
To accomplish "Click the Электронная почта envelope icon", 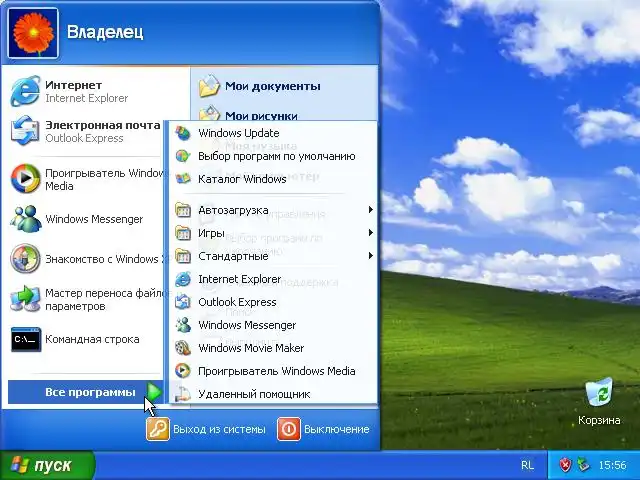I will tap(25, 131).
